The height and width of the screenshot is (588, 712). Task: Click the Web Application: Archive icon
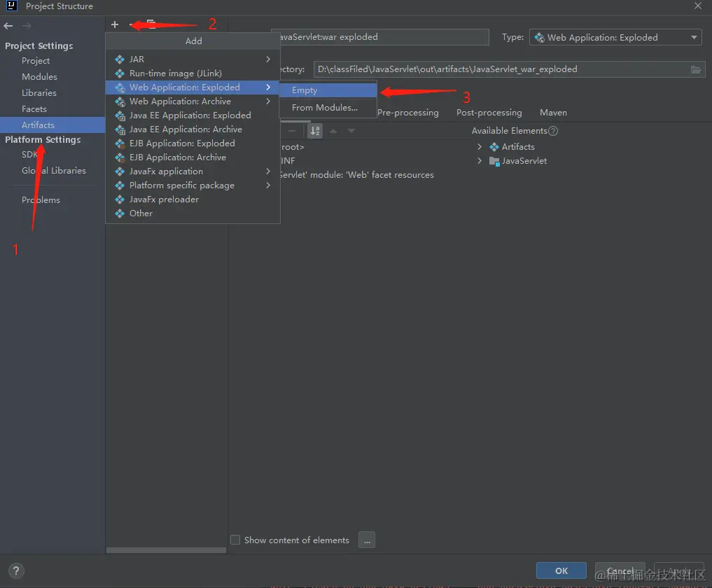click(120, 101)
